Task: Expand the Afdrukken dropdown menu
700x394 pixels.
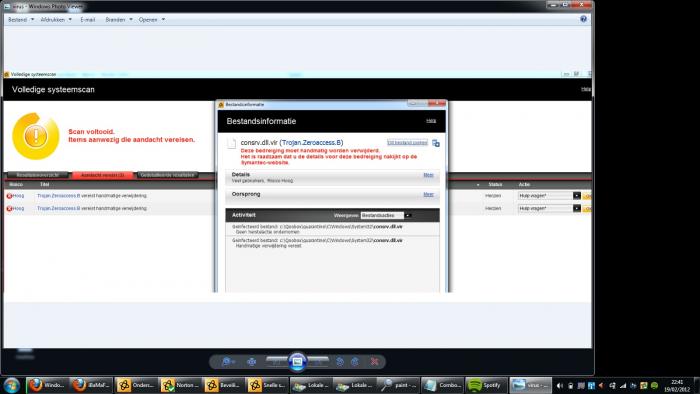Action: (x=56, y=20)
